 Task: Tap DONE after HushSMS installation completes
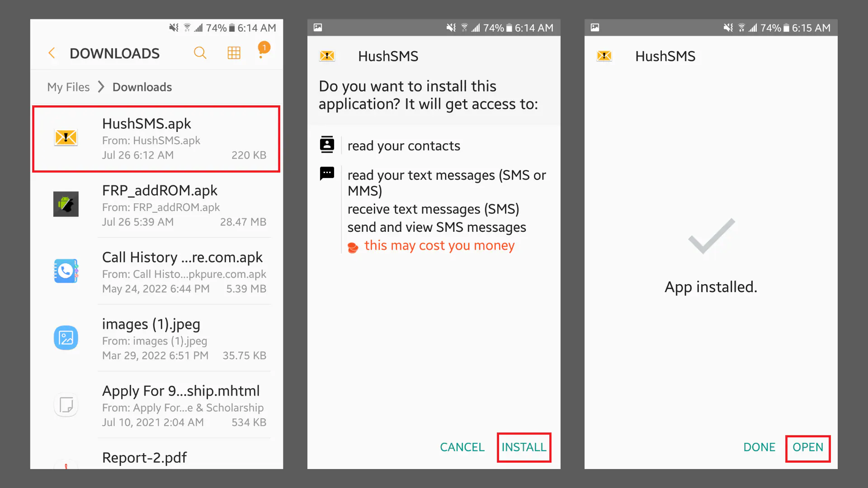coord(759,447)
